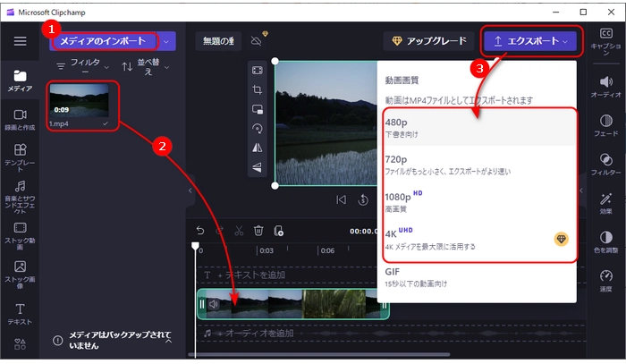Select the 1.mp4 media thumbnail

tap(83, 104)
